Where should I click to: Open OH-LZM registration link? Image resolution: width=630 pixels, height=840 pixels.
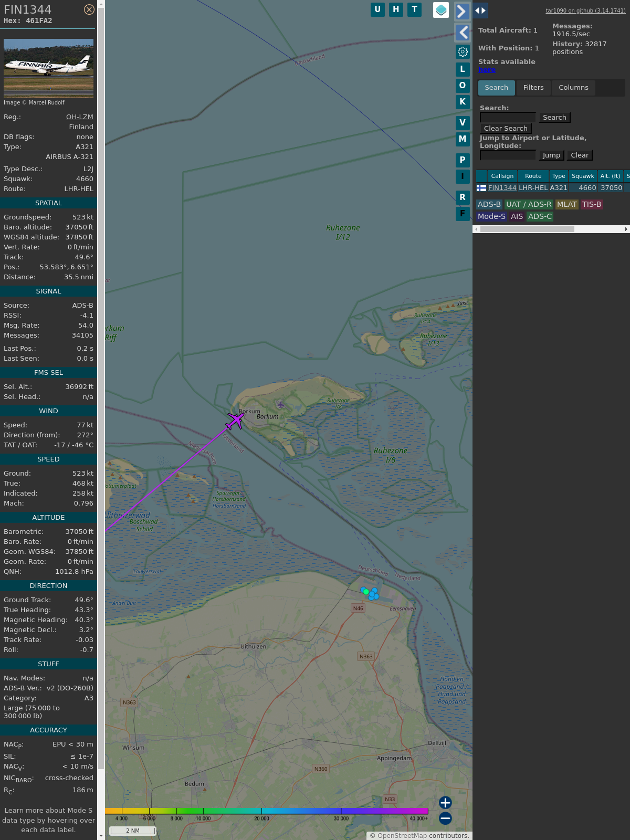(80, 117)
